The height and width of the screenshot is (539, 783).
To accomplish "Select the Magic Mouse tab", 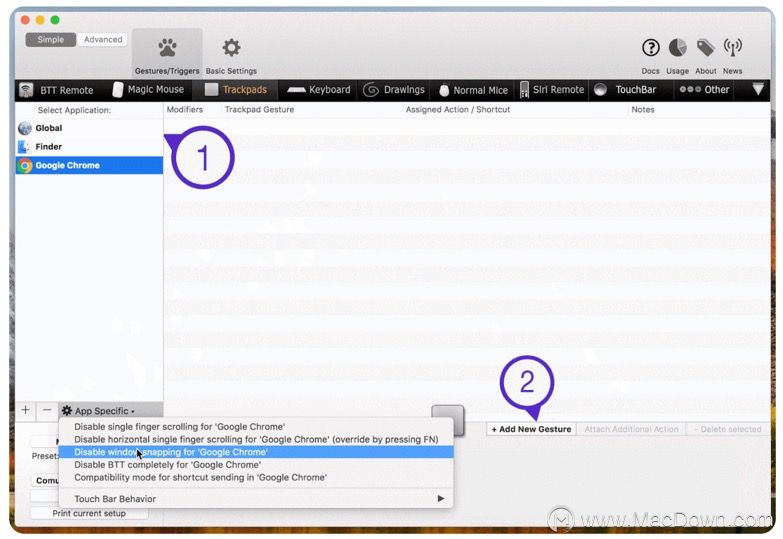I will tap(149, 90).
